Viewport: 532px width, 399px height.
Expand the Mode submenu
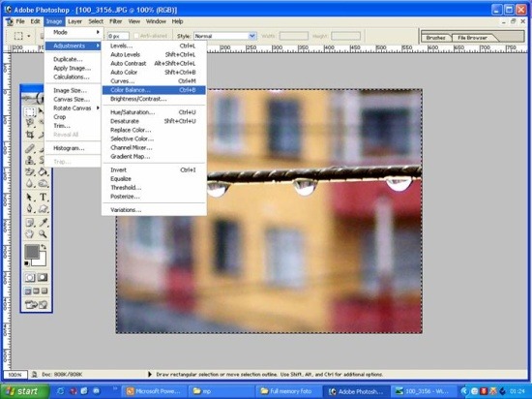click(73, 32)
